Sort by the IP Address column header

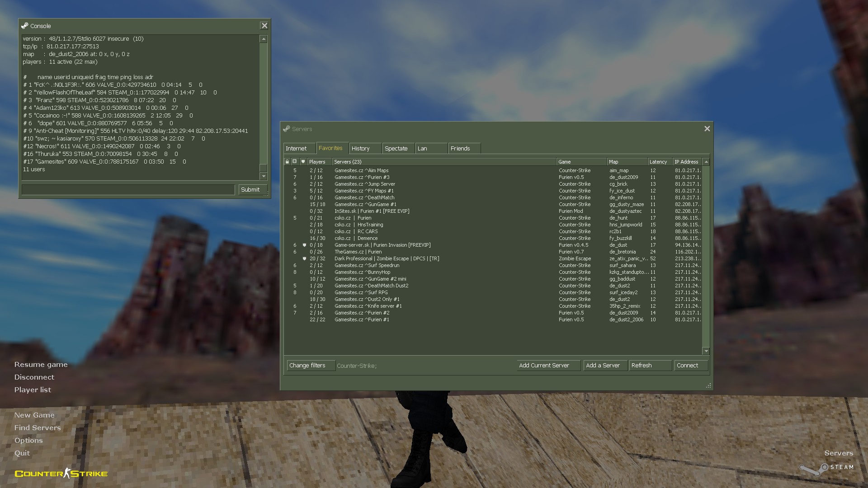click(688, 162)
